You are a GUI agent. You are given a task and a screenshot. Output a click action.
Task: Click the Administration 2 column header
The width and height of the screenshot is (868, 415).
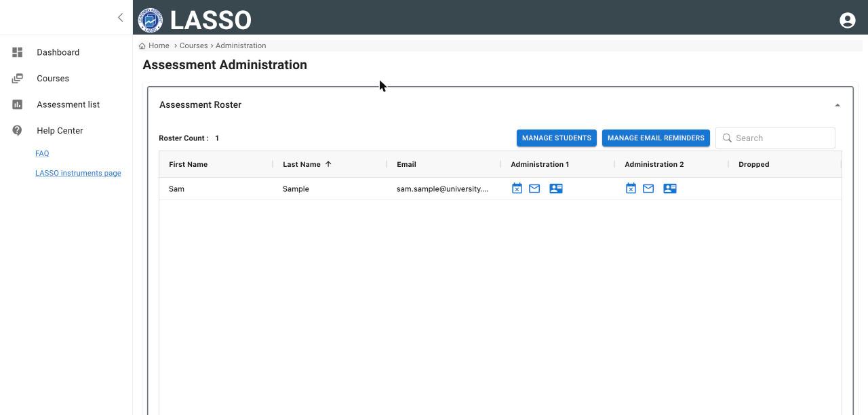(654, 165)
